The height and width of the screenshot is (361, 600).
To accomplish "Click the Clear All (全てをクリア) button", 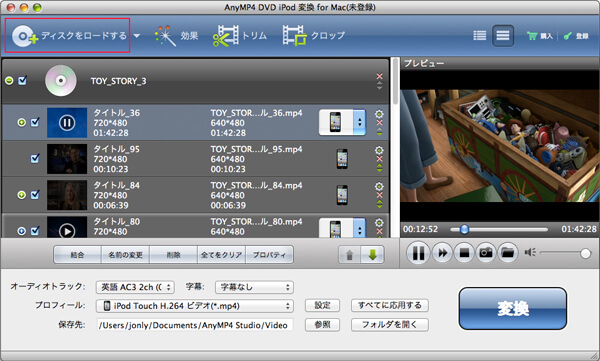I will coord(221,255).
